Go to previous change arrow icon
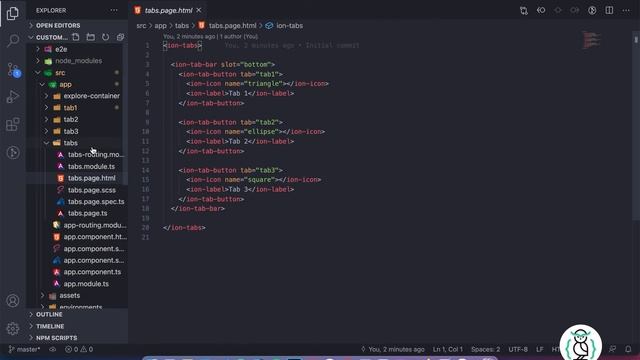Viewport: 640px width, 360px height. [x=541, y=11]
